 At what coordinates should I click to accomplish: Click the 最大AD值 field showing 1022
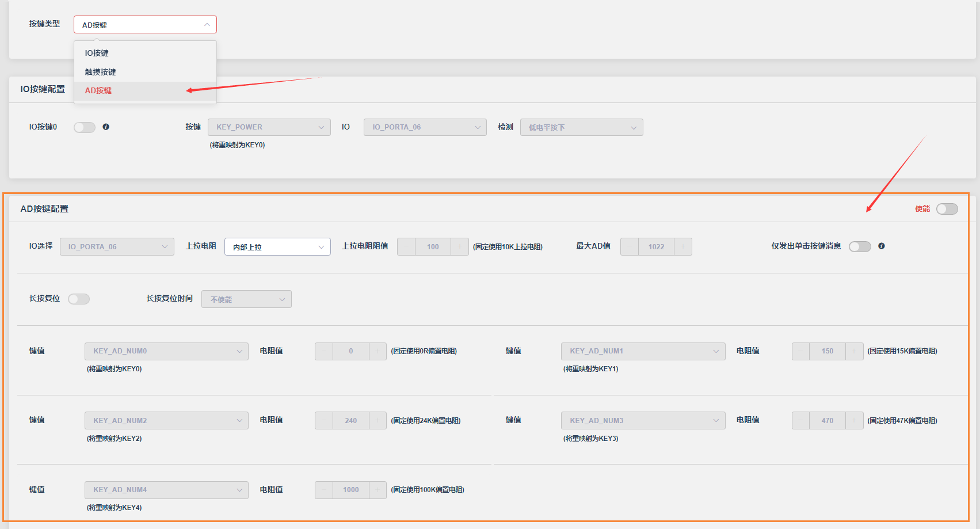pos(656,246)
